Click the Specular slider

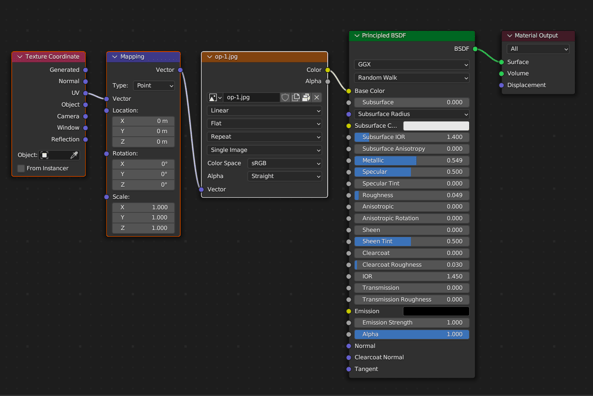coord(412,172)
